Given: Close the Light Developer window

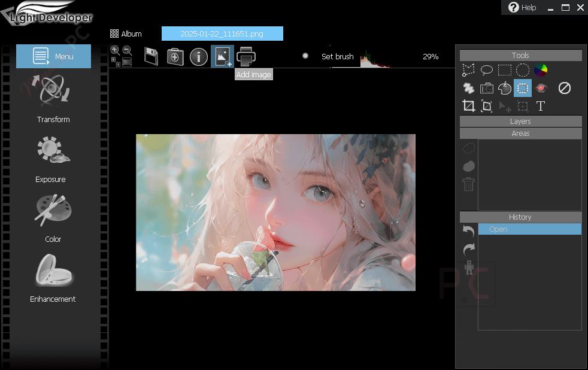Looking at the screenshot, I should pyautogui.click(x=580, y=8).
